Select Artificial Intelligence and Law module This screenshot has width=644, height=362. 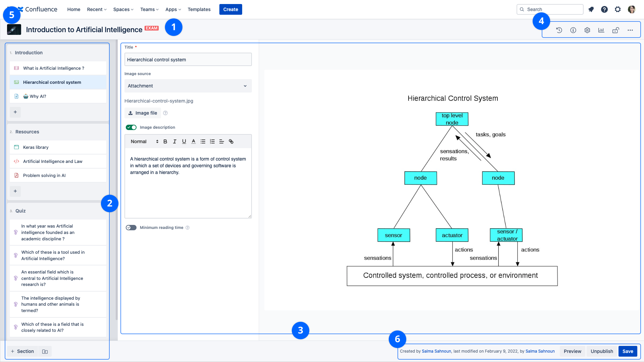tap(58, 161)
